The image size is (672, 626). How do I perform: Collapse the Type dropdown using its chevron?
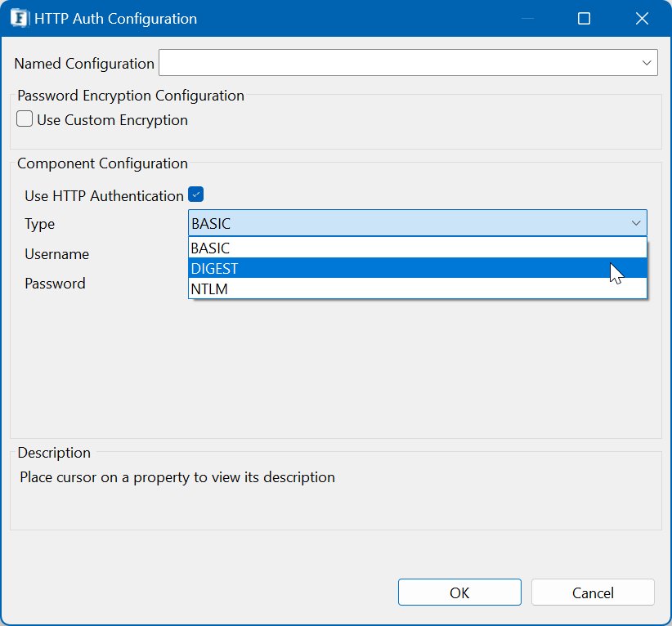[x=635, y=223]
